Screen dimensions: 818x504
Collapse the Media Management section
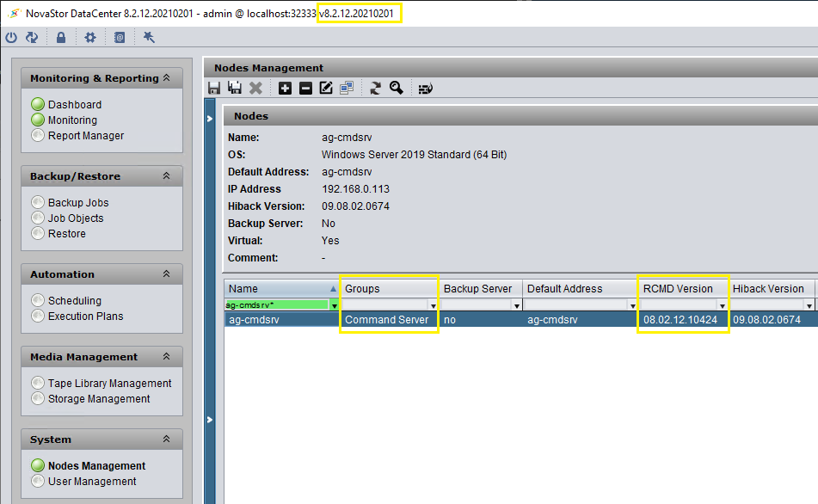tap(166, 356)
